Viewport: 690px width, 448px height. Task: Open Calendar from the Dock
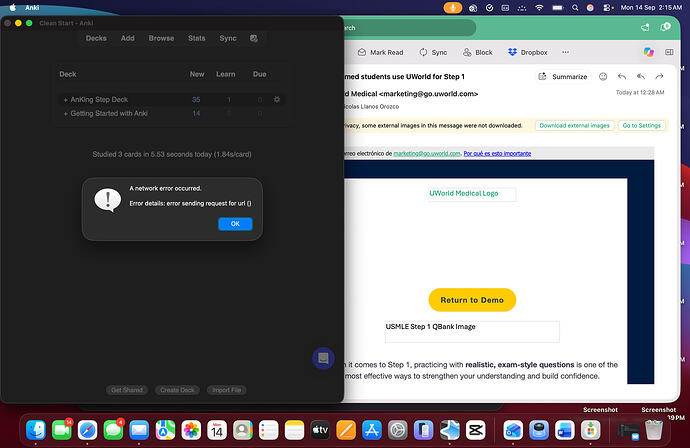click(217, 430)
